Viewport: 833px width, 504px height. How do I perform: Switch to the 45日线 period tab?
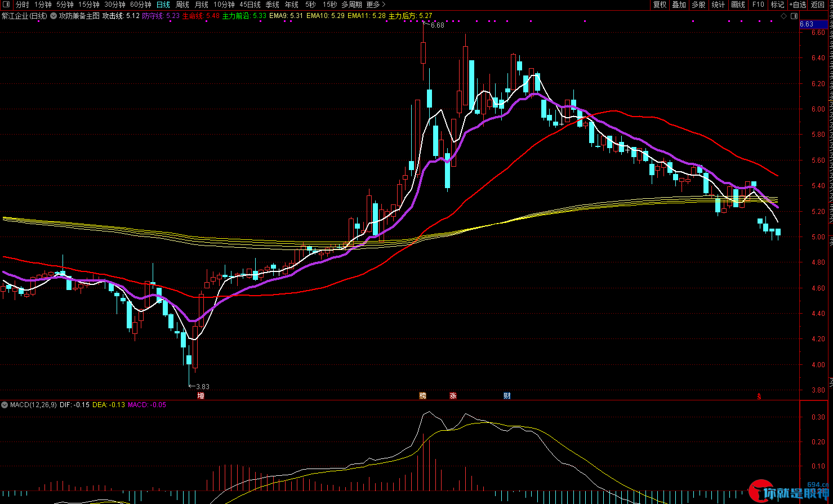[x=250, y=5]
